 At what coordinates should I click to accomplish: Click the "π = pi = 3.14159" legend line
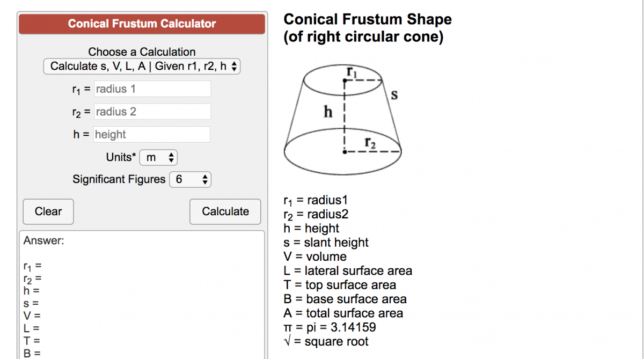(x=330, y=327)
